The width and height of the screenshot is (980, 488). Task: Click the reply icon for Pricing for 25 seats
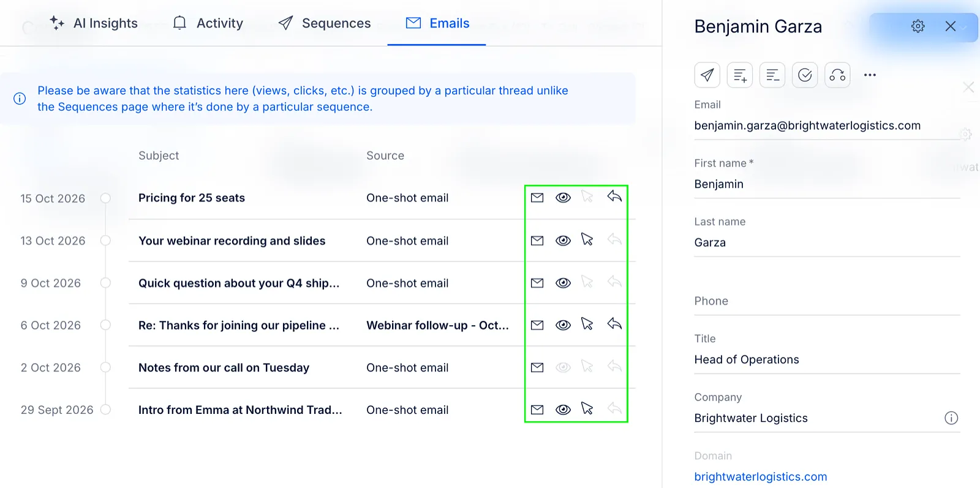click(614, 197)
